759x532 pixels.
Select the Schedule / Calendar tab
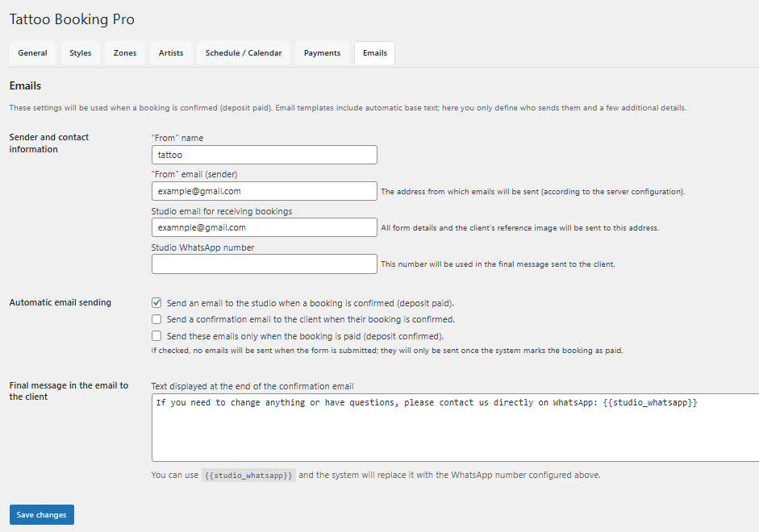[x=244, y=53]
